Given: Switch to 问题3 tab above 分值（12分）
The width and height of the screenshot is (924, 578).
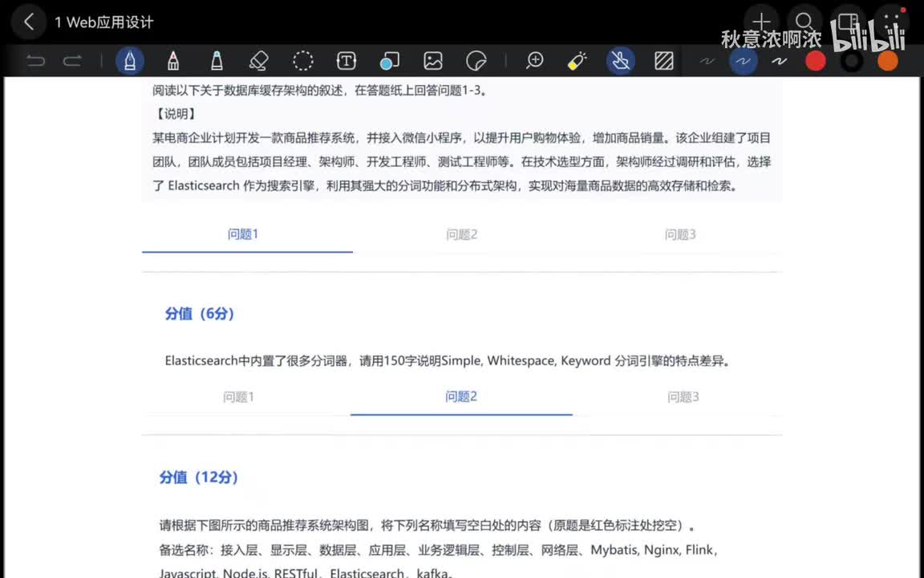Looking at the screenshot, I should point(683,397).
